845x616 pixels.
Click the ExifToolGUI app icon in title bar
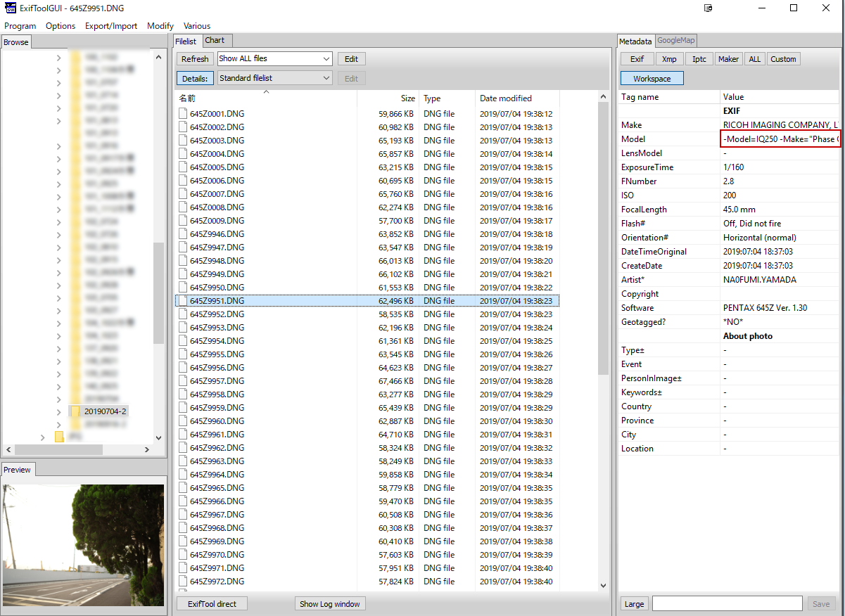[x=10, y=8]
